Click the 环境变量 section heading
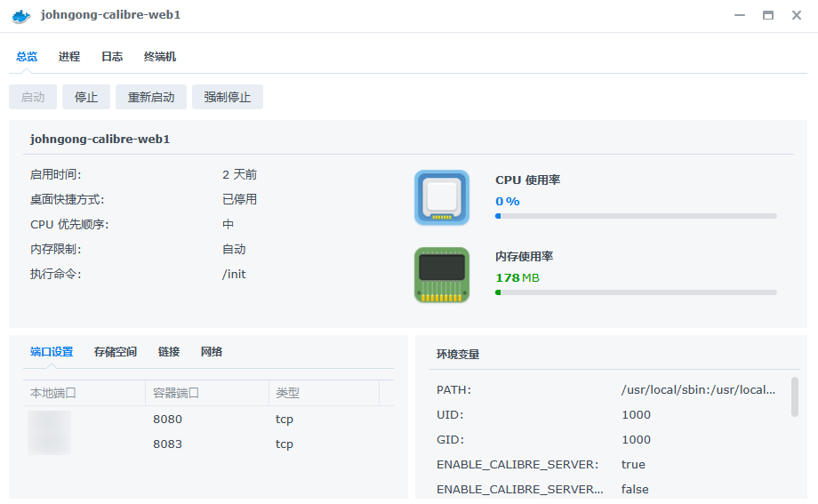This screenshot has width=818, height=504. tap(458, 355)
